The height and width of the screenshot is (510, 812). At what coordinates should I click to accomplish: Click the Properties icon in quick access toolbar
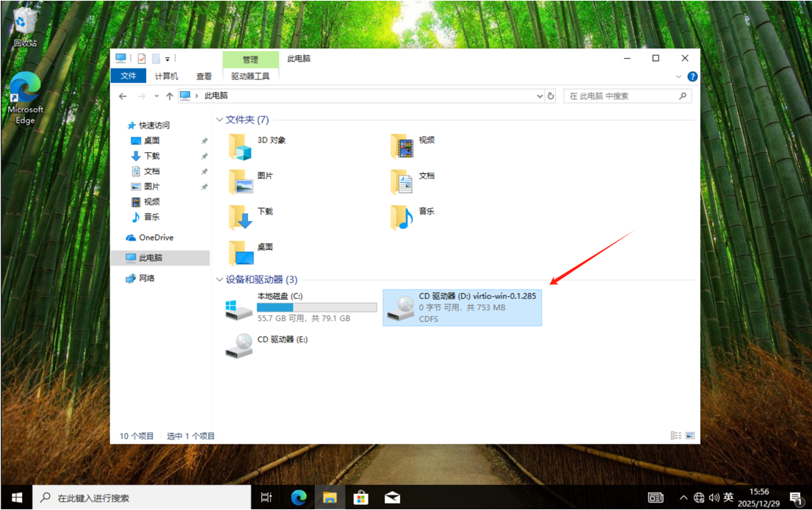coord(141,59)
